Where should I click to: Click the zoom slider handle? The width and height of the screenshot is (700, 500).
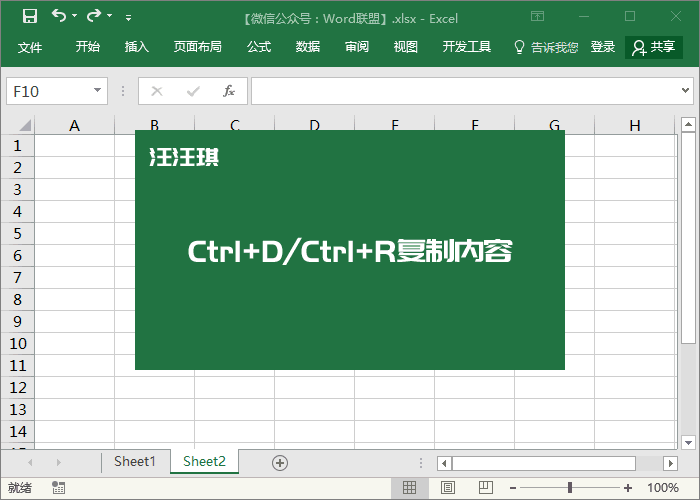click(x=570, y=488)
